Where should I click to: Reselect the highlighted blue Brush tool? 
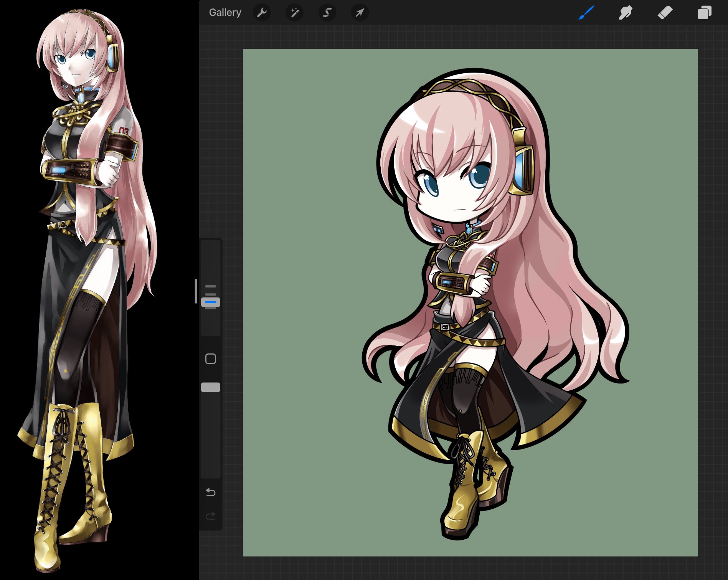587,13
